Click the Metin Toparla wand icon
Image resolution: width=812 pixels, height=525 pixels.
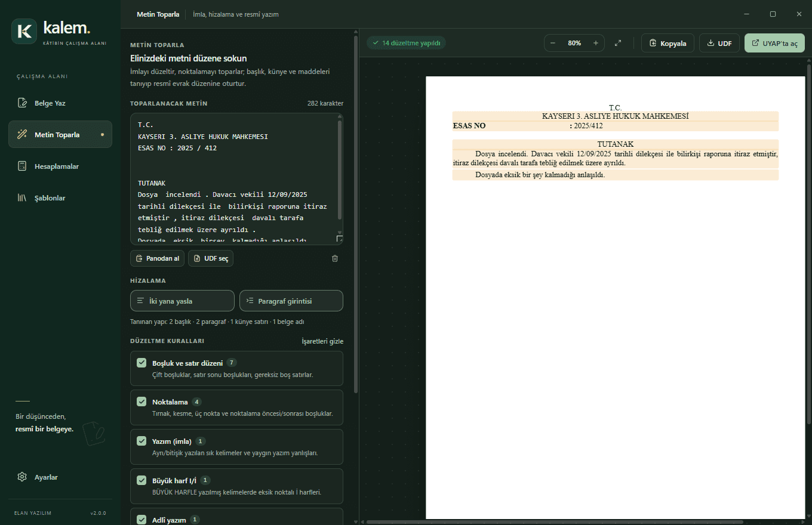[22, 135]
